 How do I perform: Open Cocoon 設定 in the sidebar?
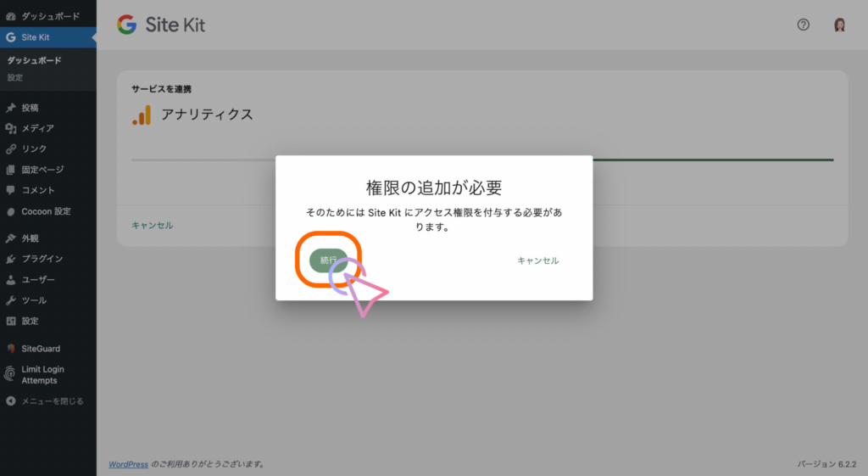tap(46, 211)
